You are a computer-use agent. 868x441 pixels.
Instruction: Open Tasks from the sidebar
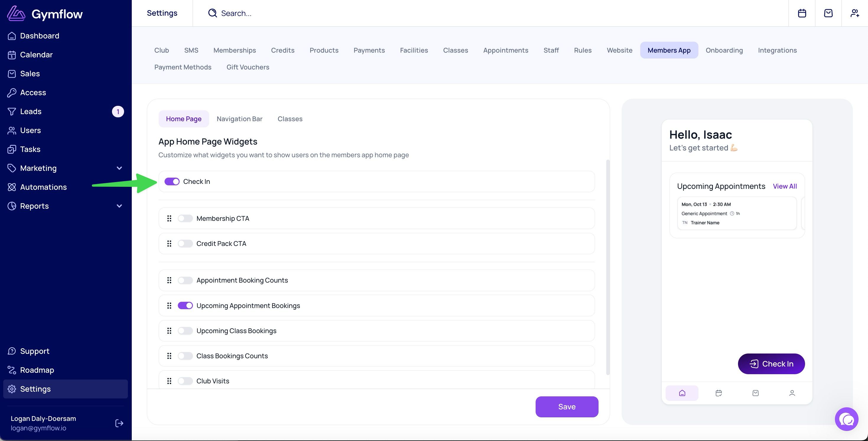click(65, 149)
